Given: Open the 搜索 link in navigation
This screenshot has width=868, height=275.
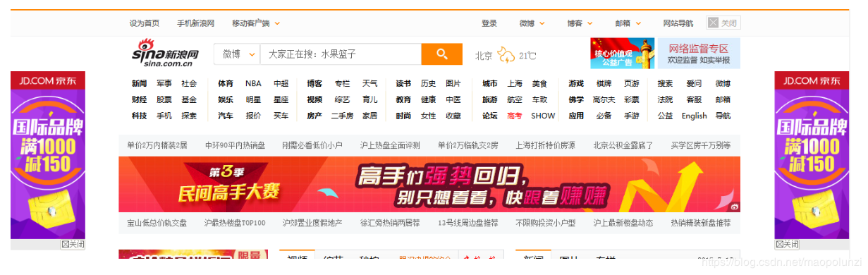Looking at the screenshot, I should pos(666,83).
